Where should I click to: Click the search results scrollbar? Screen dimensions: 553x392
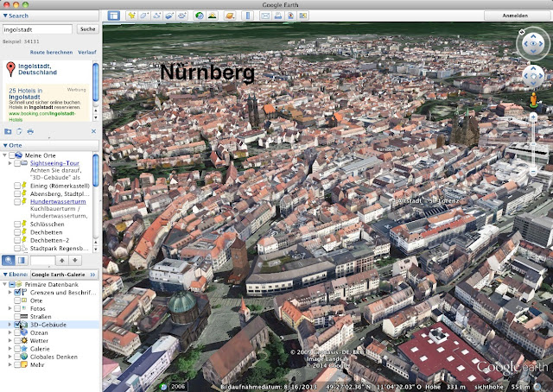(96, 82)
